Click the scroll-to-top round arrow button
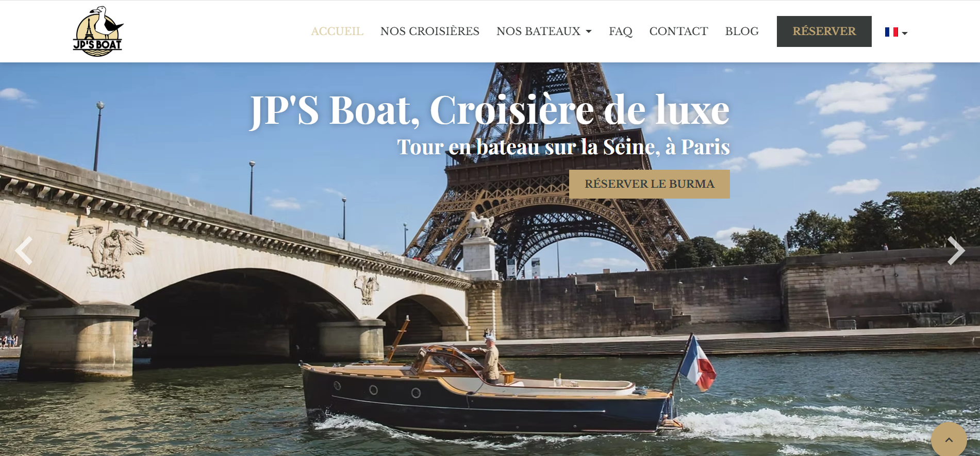Image resolution: width=980 pixels, height=456 pixels. coord(949,439)
